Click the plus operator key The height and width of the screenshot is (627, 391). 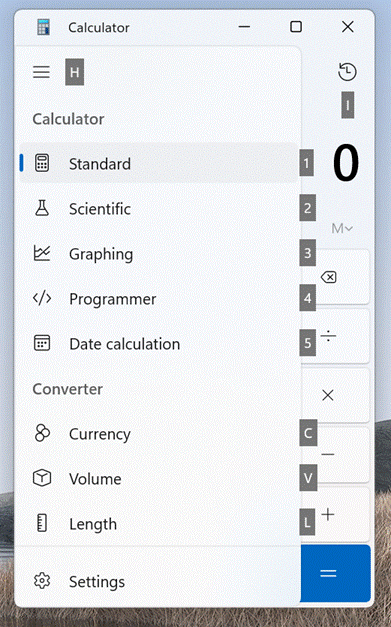tap(329, 514)
